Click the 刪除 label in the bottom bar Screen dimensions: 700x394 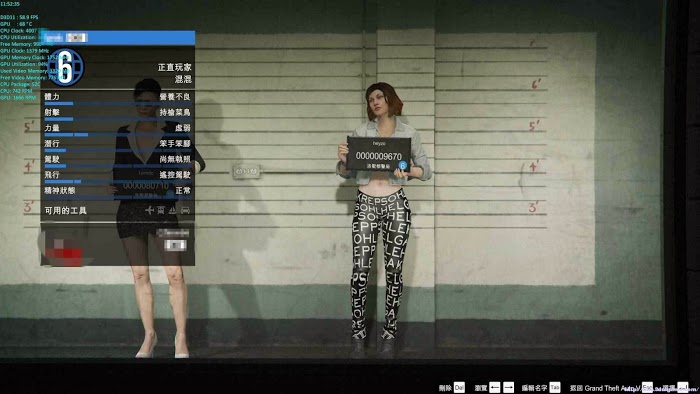click(x=445, y=388)
